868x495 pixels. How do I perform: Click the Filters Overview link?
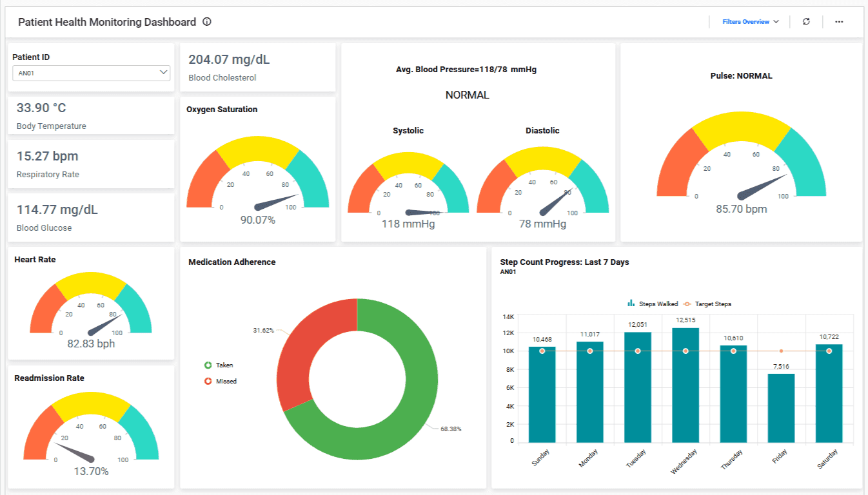click(745, 21)
